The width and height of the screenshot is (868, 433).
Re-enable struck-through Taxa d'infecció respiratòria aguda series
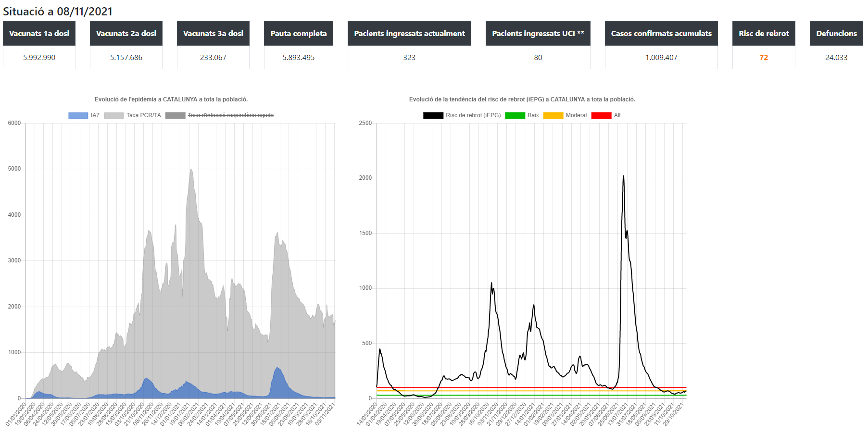[231, 115]
